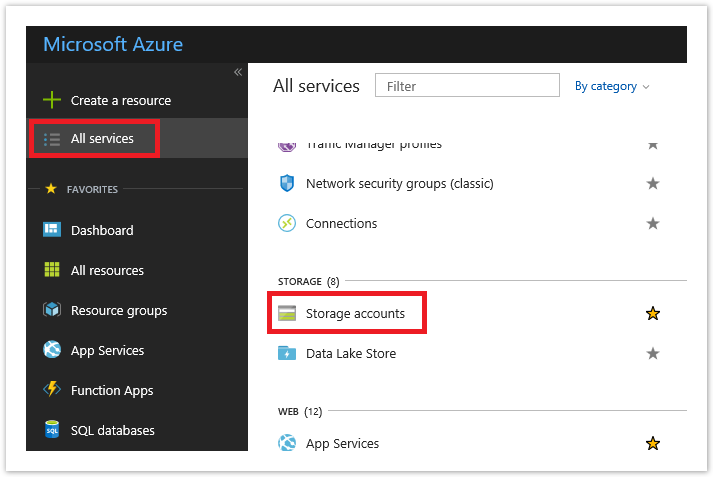Open the By category dropdown
Viewport: 713px width, 477px height.
point(612,86)
